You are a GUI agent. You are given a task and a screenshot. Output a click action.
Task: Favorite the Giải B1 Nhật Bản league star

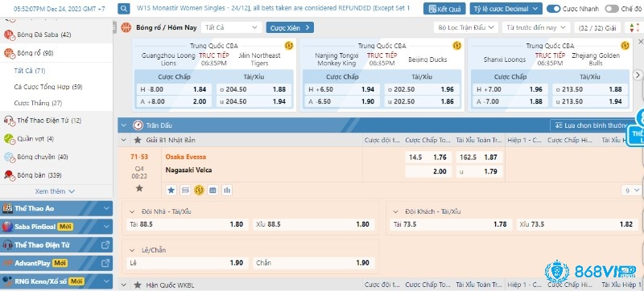click(x=138, y=140)
